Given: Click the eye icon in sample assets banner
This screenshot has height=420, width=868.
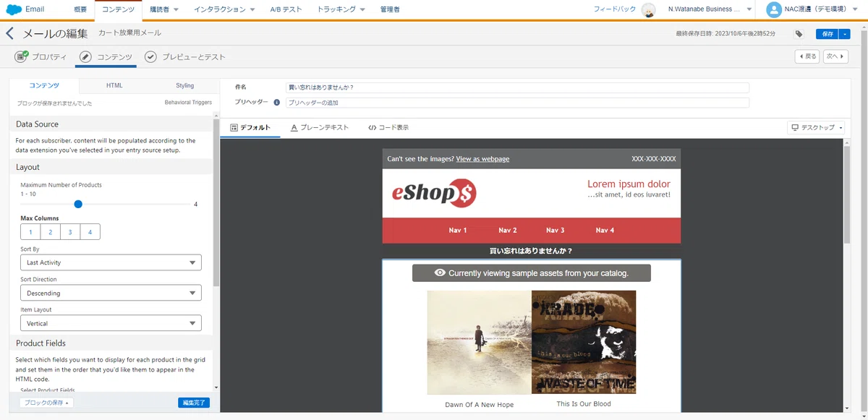Looking at the screenshot, I should [440, 273].
